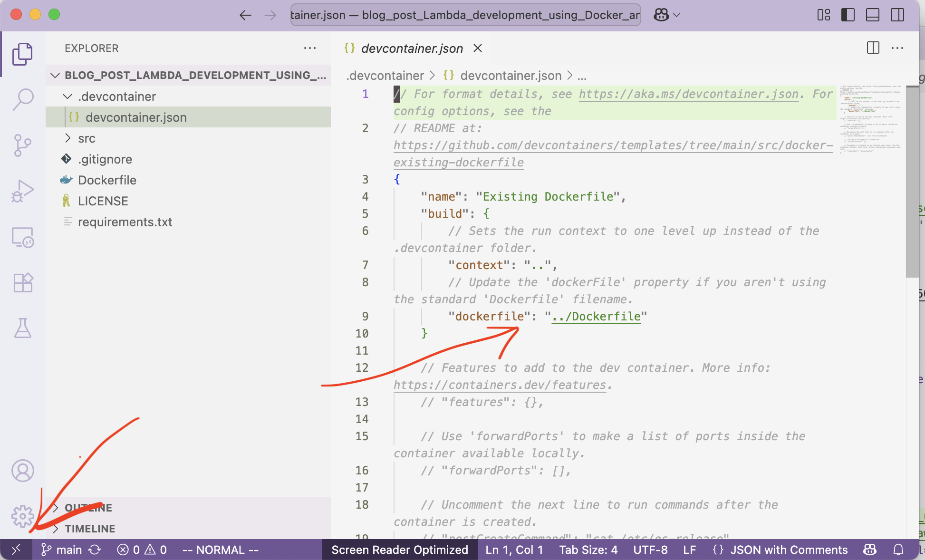Viewport: 925px width, 560px height.
Task: Click the command center search box
Action: [x=465, y=15]
